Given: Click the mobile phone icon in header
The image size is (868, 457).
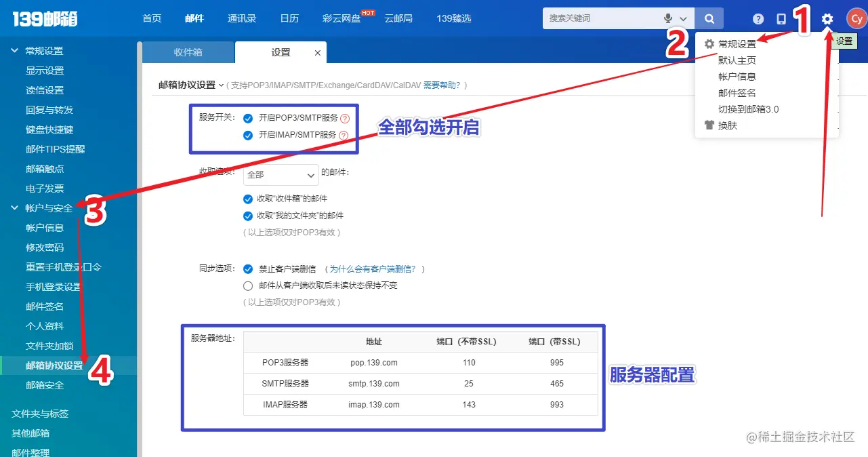Looking at the screenshot, I should point(781,19).
